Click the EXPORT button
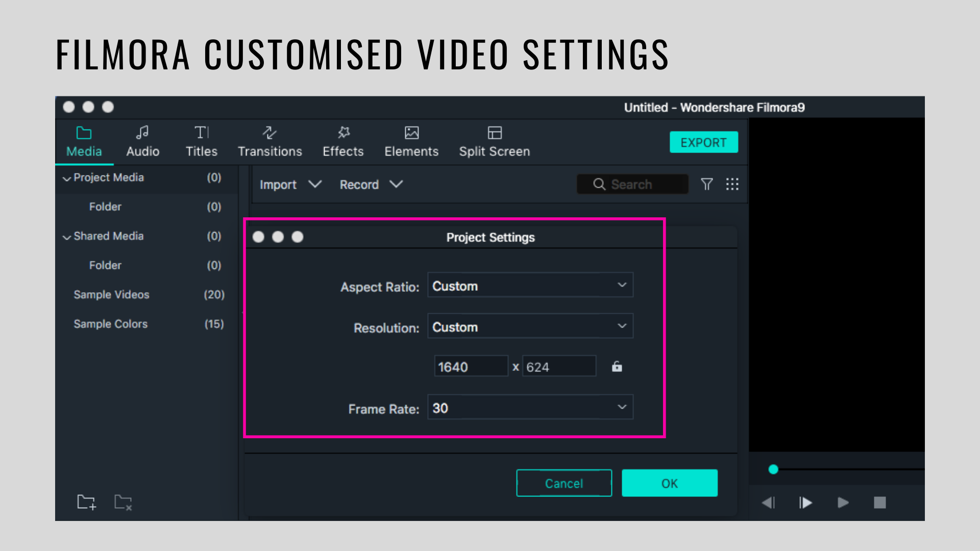This screenshot has height=551, width=980. pyautogui.click(x=704, y=142)
